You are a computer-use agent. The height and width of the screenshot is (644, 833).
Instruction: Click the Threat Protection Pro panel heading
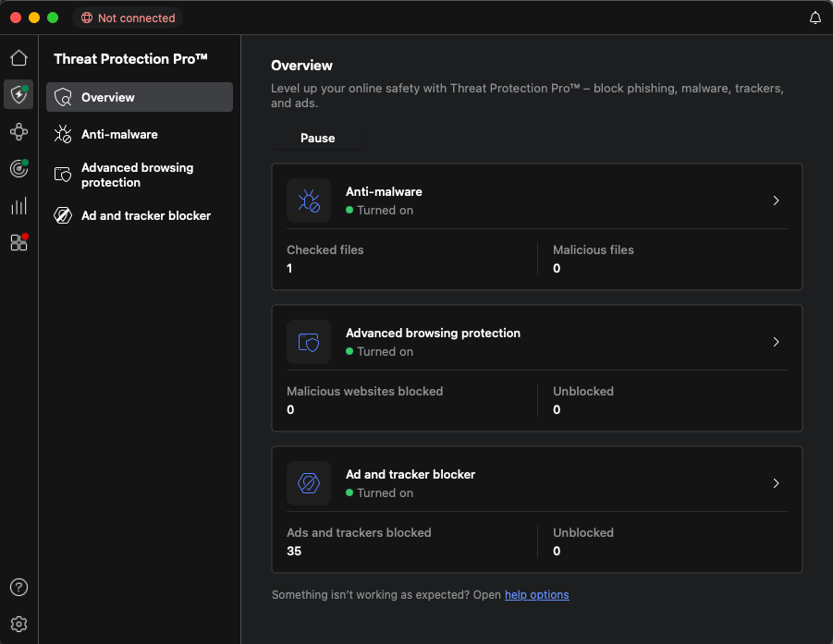pyautogui.click(x=130, y=59)
